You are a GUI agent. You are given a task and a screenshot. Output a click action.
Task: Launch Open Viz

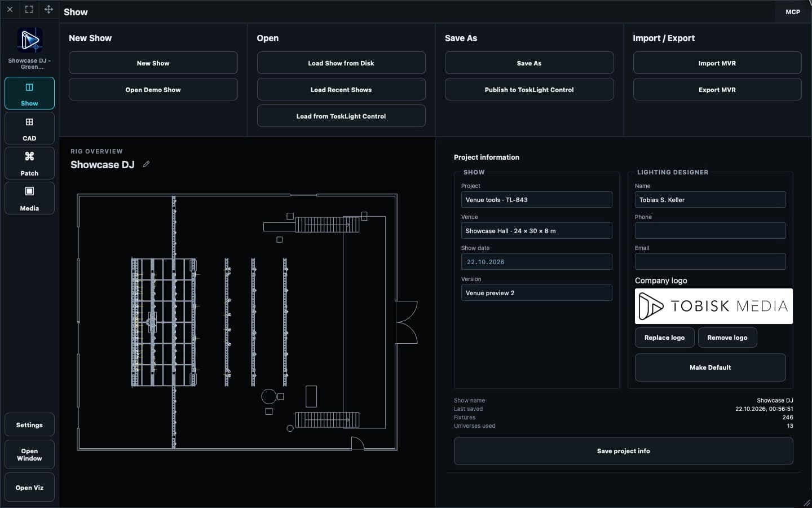[29, 488]
